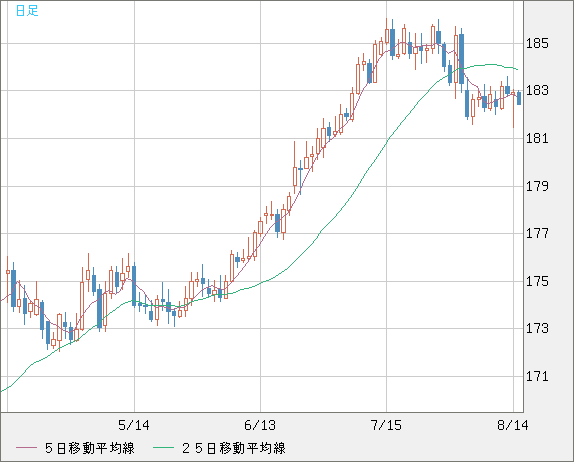
Task: Click the 6/13 date label
Action: (x=260, y=425)
